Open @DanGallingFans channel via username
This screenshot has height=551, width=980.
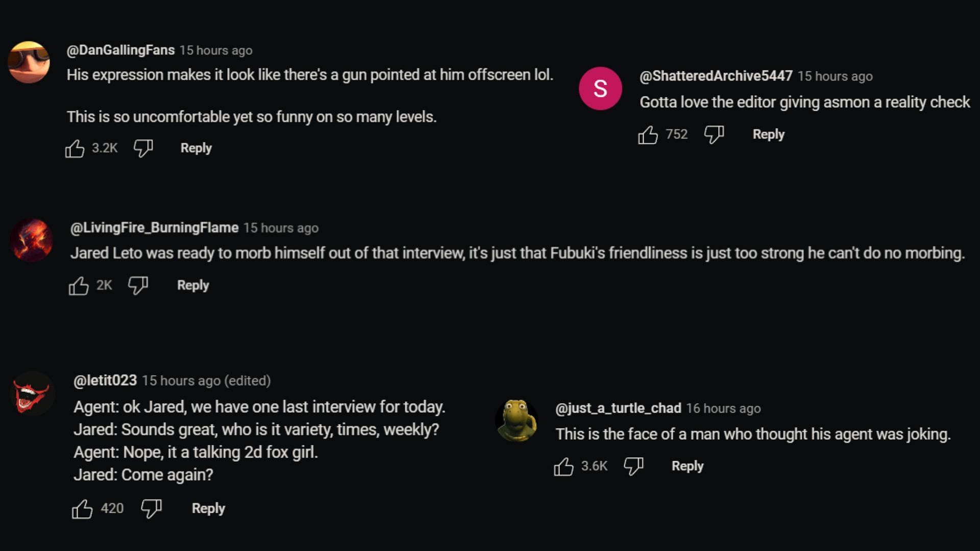[x=120, y=50]
